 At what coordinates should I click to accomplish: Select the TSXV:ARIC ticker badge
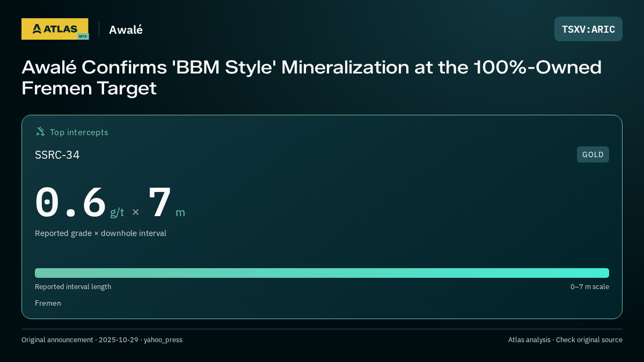[x=588, y=29]
